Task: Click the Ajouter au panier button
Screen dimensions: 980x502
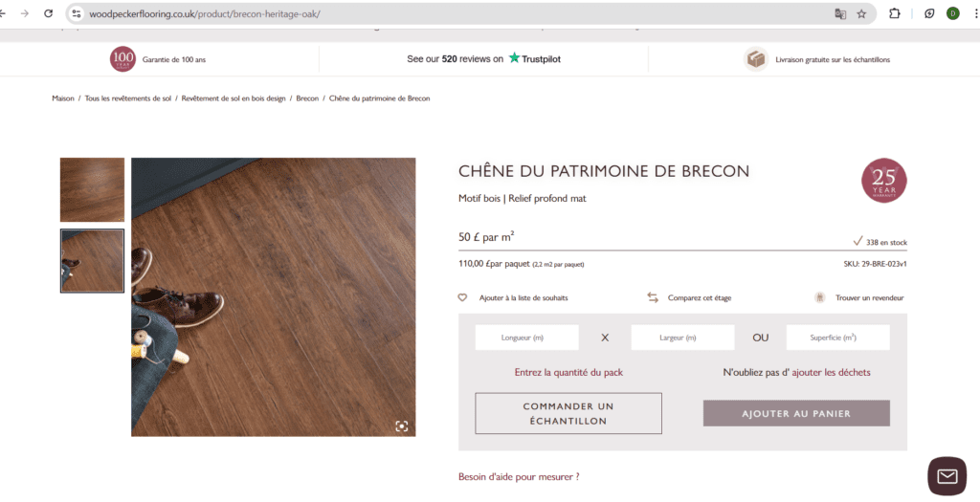Action: pyautogui.click(x=796, y=413)
